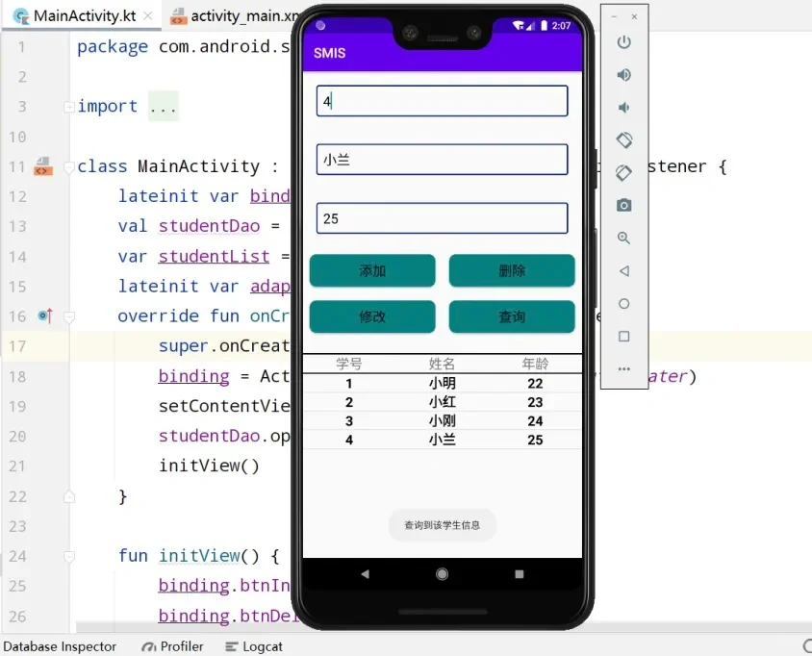
Task: Rotate the emulator clockwise
Action: (x=623, y=173)
